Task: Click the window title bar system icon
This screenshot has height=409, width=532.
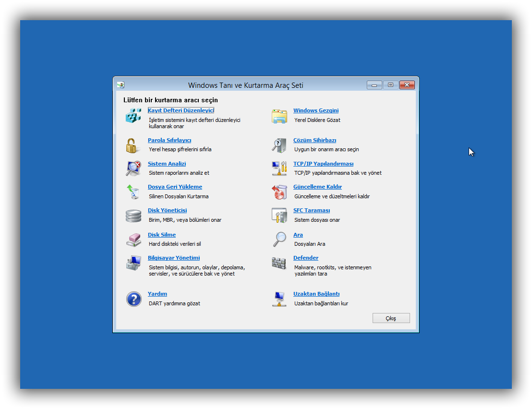Action: point(121,85)
